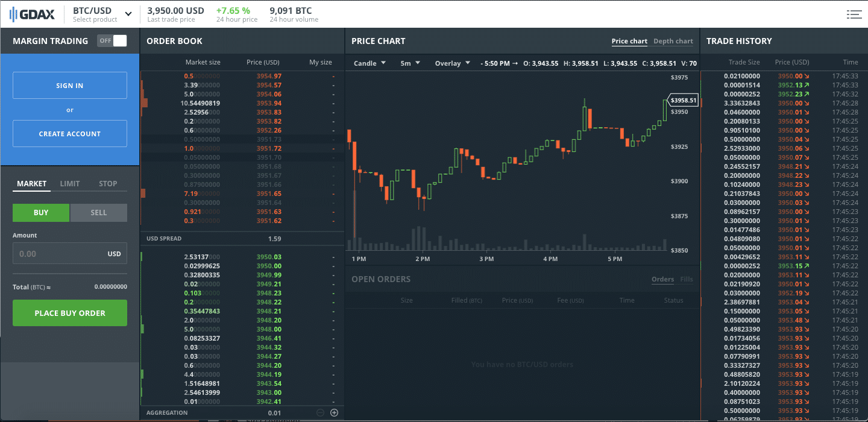Switch to the LIMIT order tab
The height and width of the screenshot is (422, 868).
click(x=71, y=183)
